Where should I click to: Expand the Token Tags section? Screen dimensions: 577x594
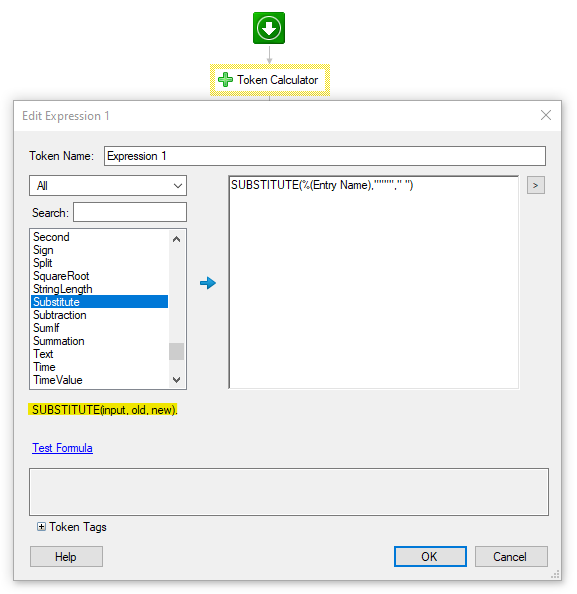(41, 527)
